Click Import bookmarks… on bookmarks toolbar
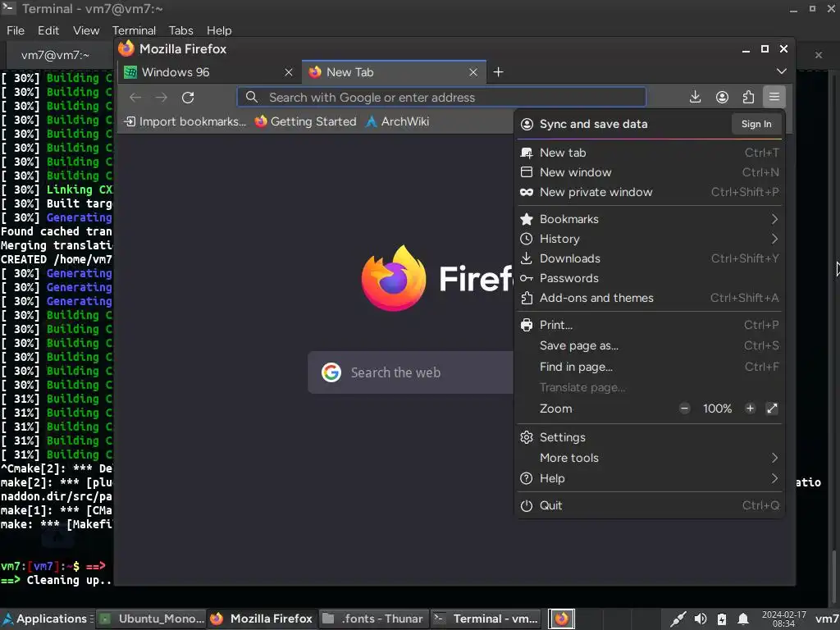Screen dimensions: 840x630 click(185, 121)
